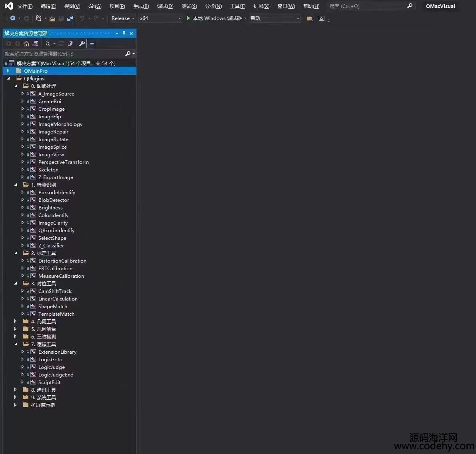The image size is (476, 454).
Task: Select the CamShiftTrack project
Action: 55,291
